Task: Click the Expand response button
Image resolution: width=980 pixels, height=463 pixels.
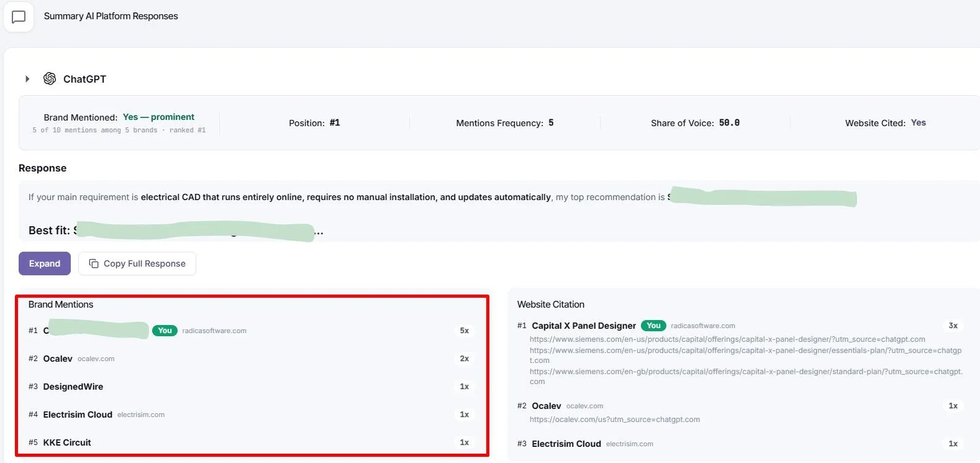Action: 45,264
